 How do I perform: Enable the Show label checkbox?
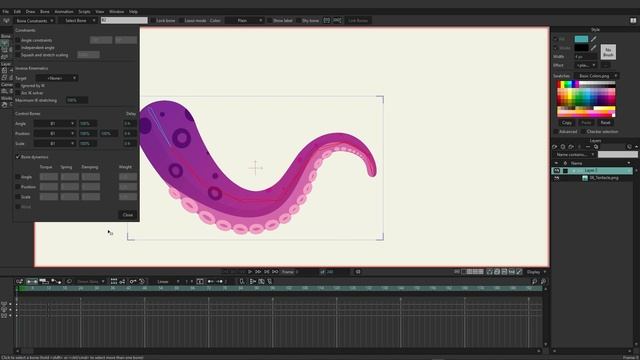269,20
